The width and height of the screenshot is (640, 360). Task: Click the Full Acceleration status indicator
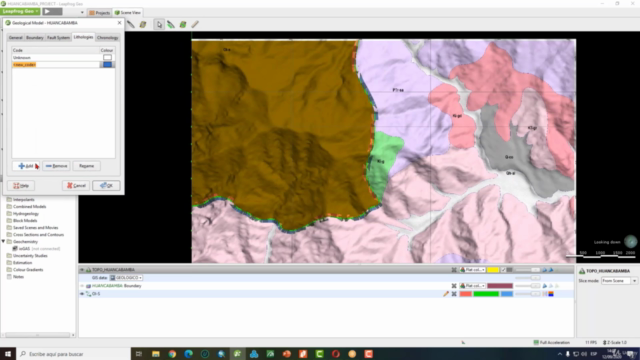[551, 342]
